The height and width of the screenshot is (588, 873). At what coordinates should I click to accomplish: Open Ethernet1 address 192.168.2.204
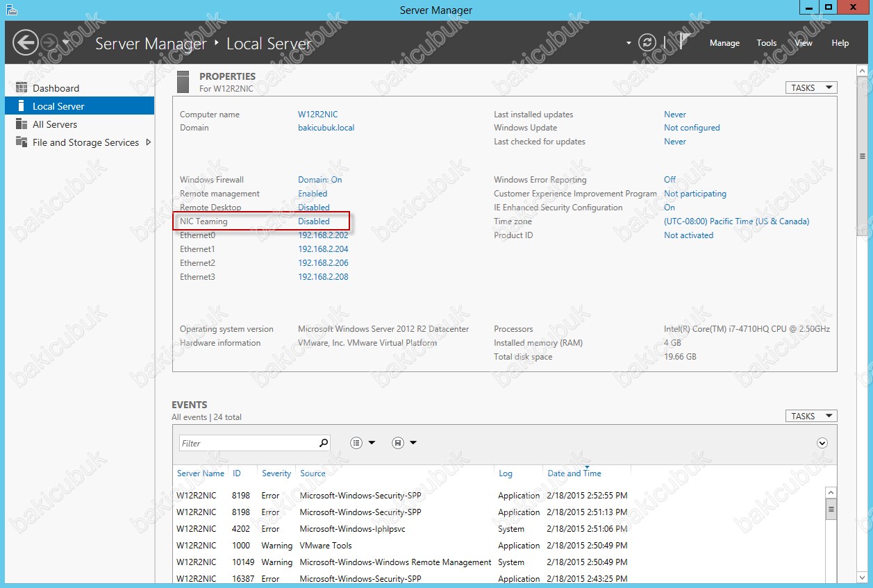coord(323,249)
